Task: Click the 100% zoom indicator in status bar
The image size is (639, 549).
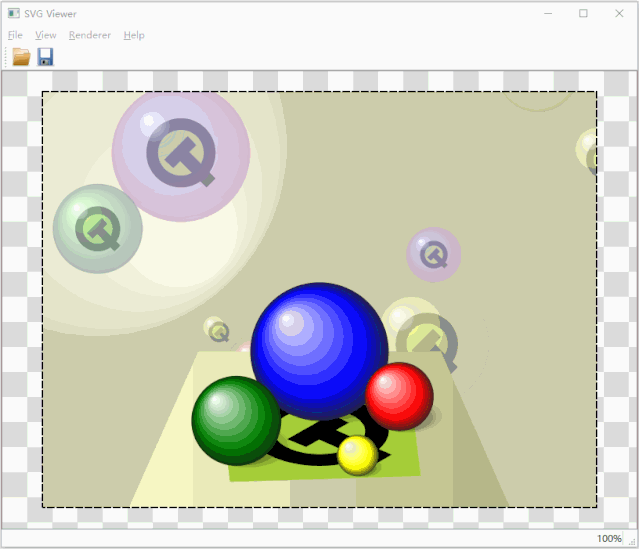Action: [x=609, y=539]
